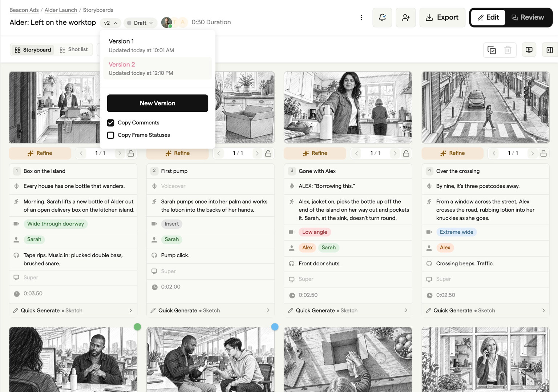Switch to Edit mode
This screenshot has width=558, height=392.
click(x=488, y=17)
